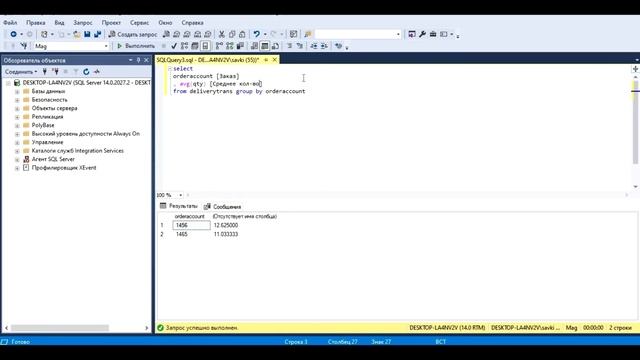Click the Find in Files icon

[308, 34]
